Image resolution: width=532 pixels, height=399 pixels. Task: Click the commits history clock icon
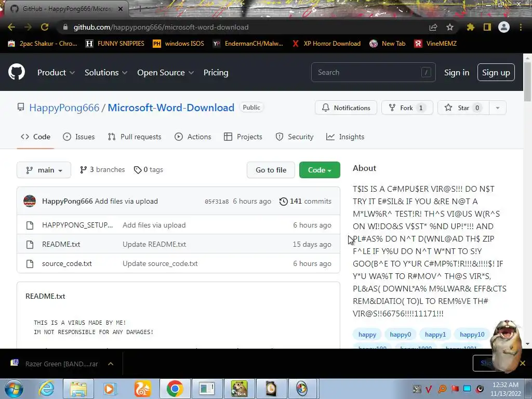[x=283, y=202]
